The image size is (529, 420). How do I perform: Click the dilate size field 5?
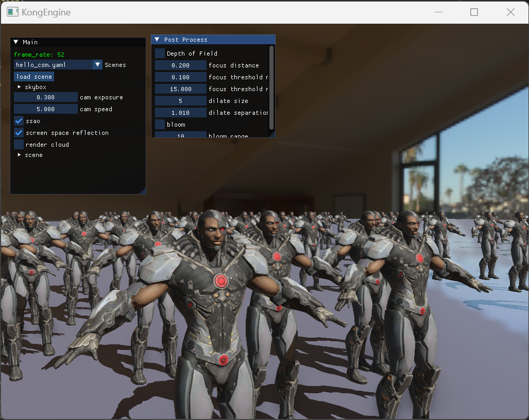[x=180, y=101]
